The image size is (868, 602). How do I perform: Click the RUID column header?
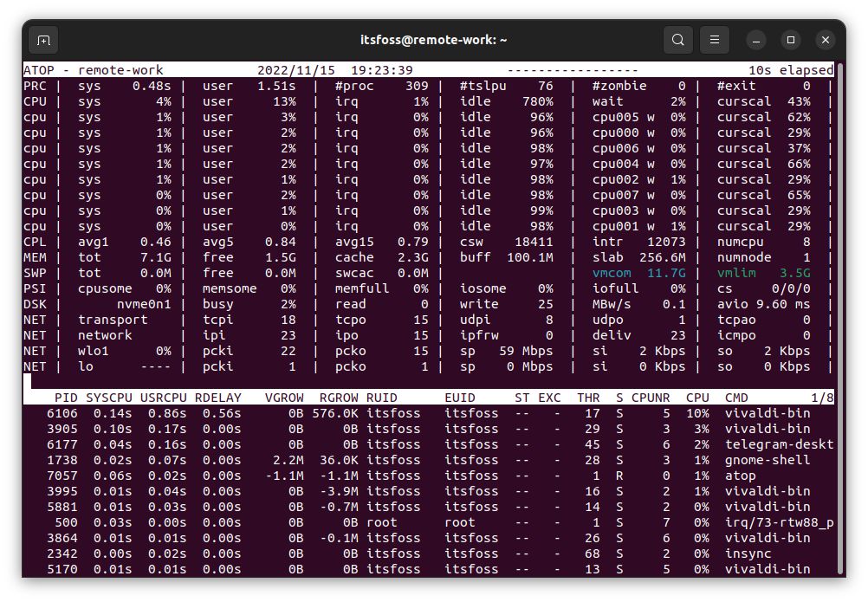click(382, 398)
